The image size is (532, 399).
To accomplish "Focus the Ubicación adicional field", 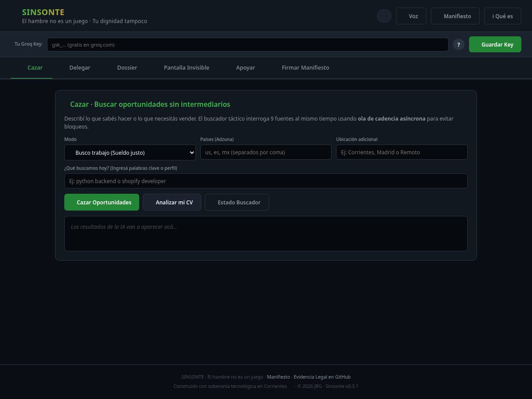I will pyautogui.click(x=402, y=152).
